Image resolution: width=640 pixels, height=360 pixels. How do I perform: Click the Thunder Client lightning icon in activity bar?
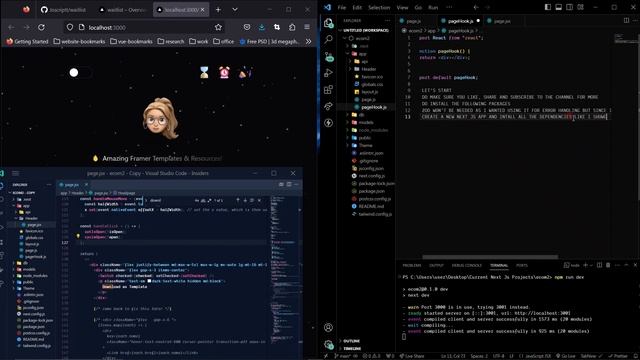point(328,123)
